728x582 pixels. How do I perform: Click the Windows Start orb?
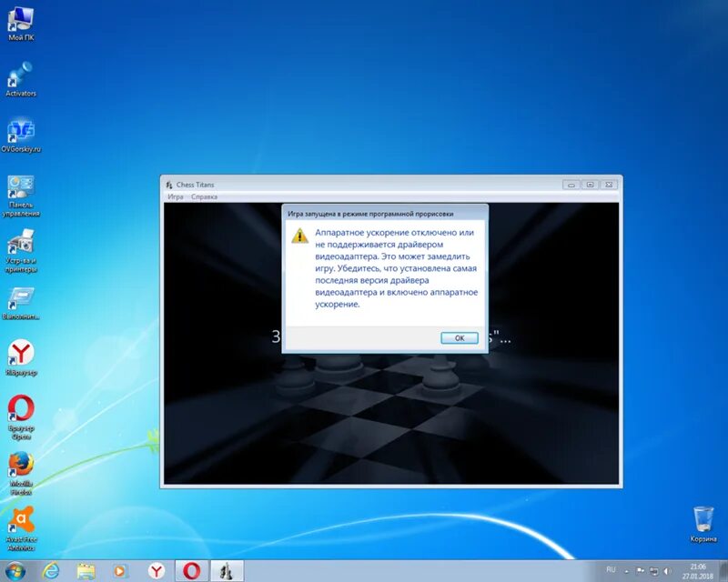(15, 571)
